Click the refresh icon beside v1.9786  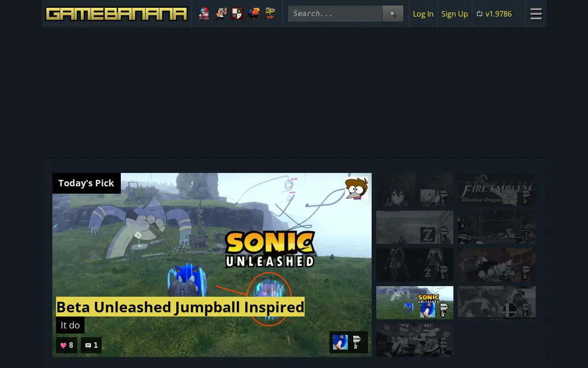(480, 14)
